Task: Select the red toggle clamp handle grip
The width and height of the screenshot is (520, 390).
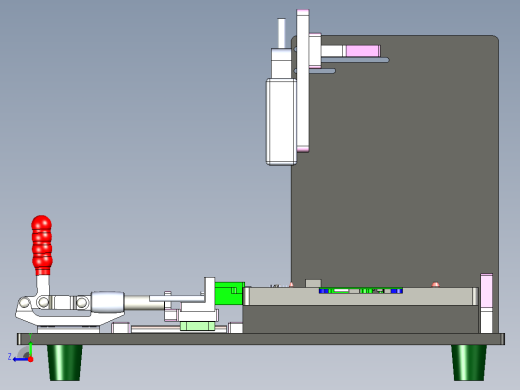Action: pyautogui.click(x=42, y=245)
